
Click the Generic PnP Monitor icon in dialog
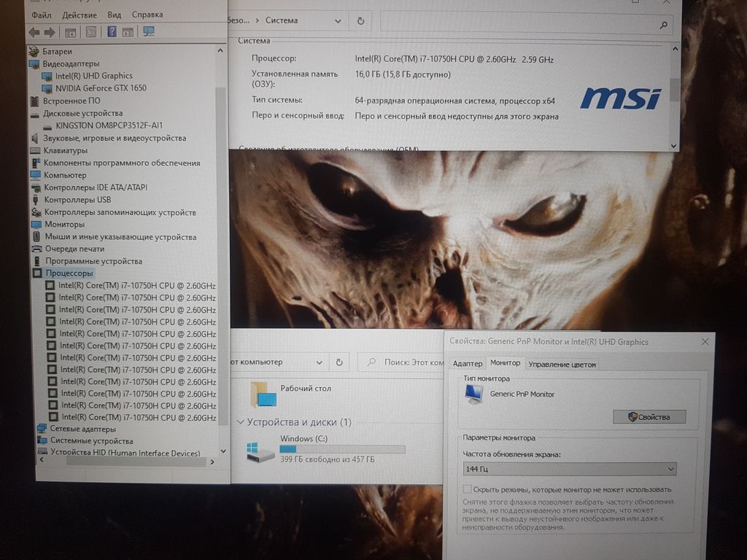coord(474,394)
